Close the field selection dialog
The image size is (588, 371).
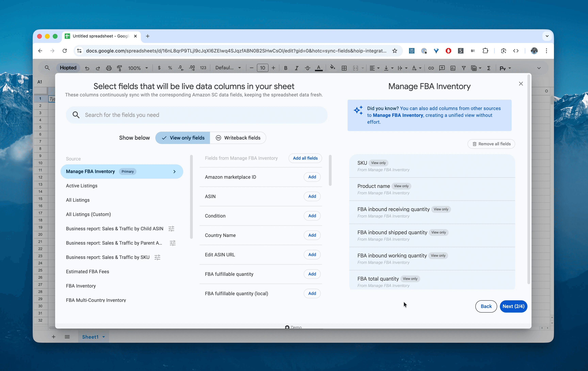click(521, 84)
